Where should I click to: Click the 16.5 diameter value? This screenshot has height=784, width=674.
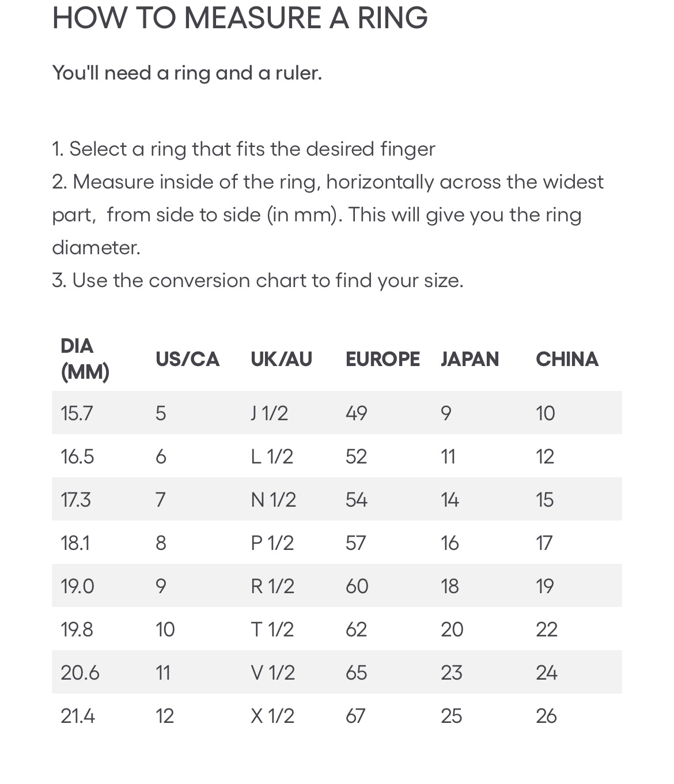tap(77, 457)
